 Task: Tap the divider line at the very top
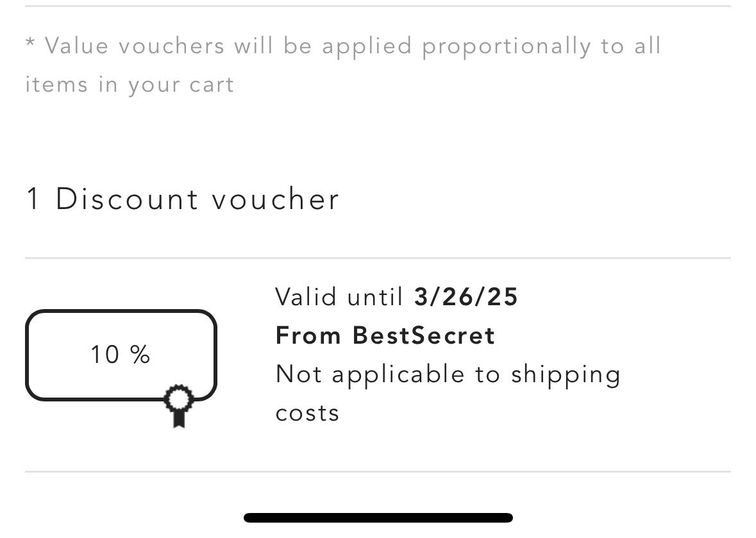[x=378, y=6]
